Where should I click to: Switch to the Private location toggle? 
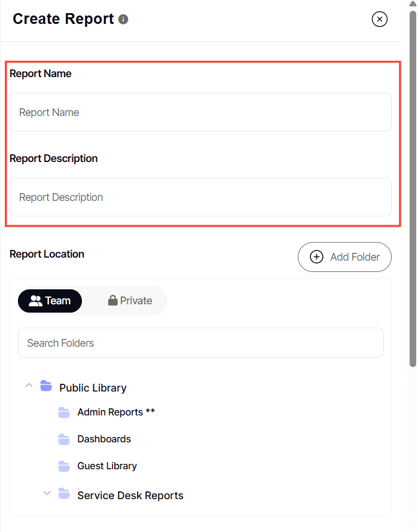pyautogui.click(x=130, y=301)
